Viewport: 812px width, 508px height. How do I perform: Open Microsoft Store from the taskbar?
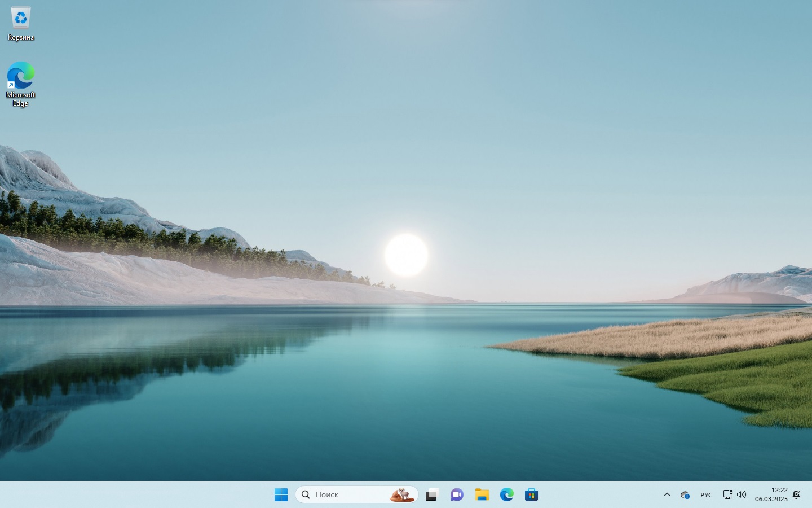coord(531,495)
